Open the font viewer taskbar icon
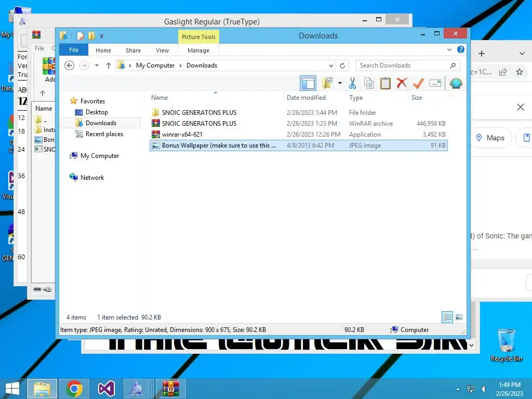Viewport: 532px width, 399px height. tap(137, 389)
